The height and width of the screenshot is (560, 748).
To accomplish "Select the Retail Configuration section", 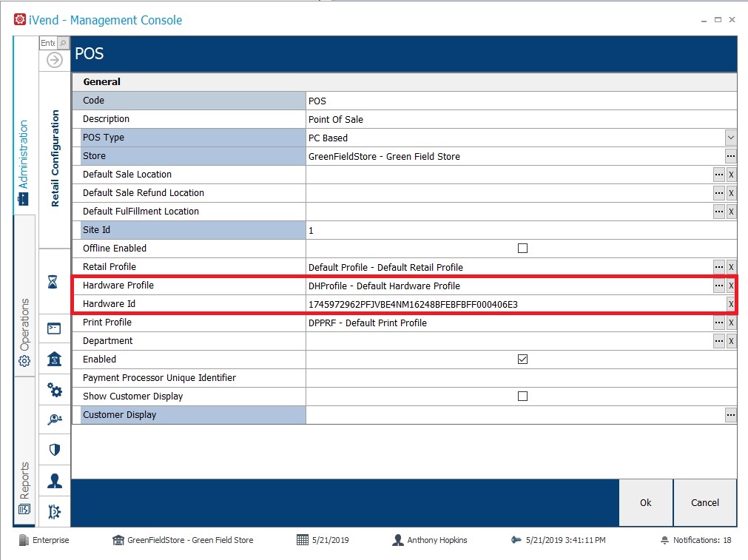I will (55, 158).
